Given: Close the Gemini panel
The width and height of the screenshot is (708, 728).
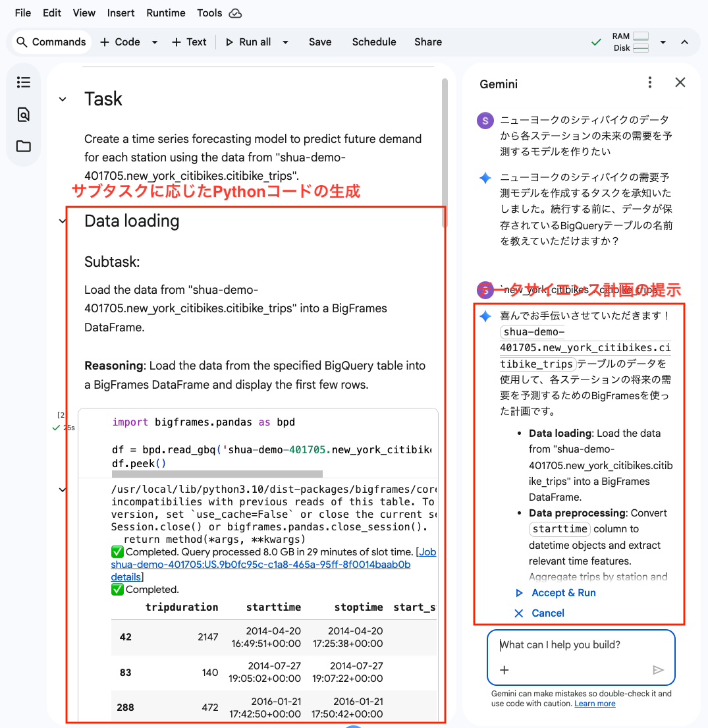Looking at the screenshot, I should tap(680, 82).
